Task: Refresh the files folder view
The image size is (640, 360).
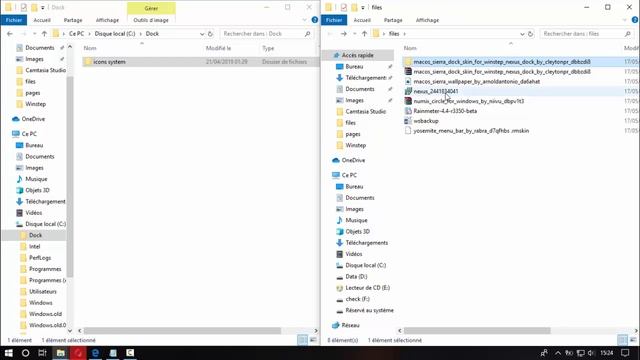Action: coord(531,34)
